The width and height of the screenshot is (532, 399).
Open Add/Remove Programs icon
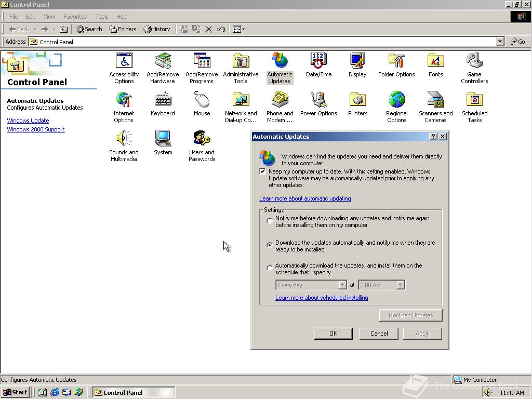[202, 68]
